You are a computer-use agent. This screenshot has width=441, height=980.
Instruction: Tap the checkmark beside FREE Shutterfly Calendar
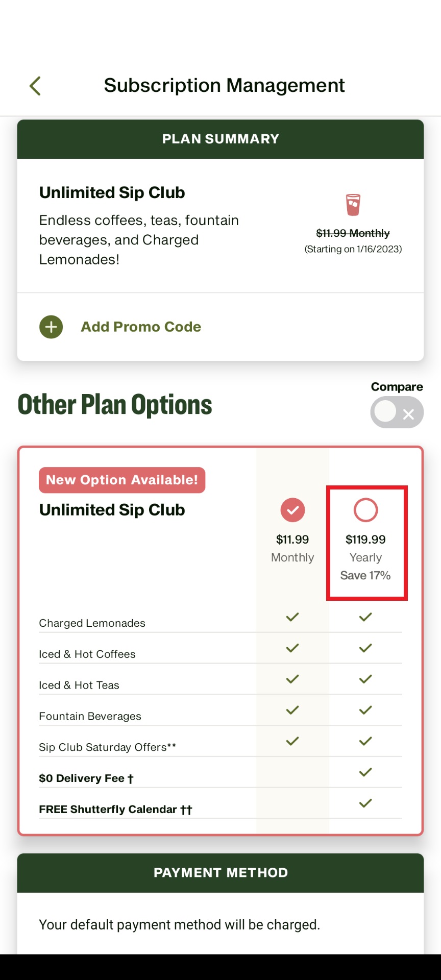(x=365, y=803)
